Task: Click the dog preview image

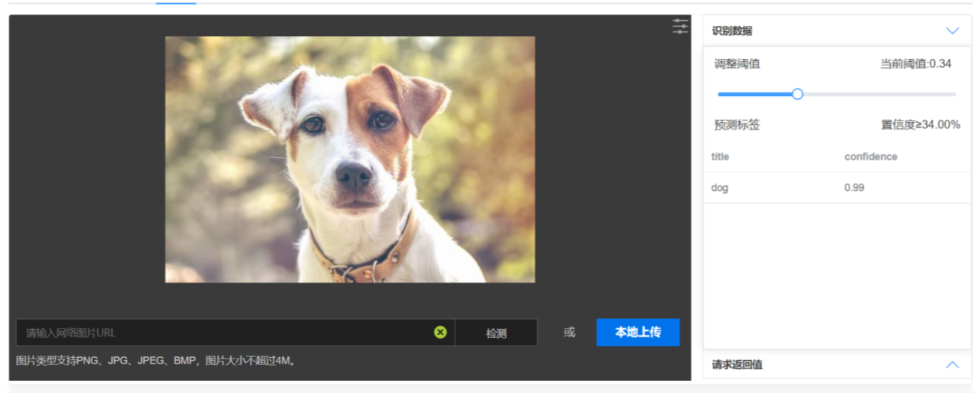Action: [350, 159]
